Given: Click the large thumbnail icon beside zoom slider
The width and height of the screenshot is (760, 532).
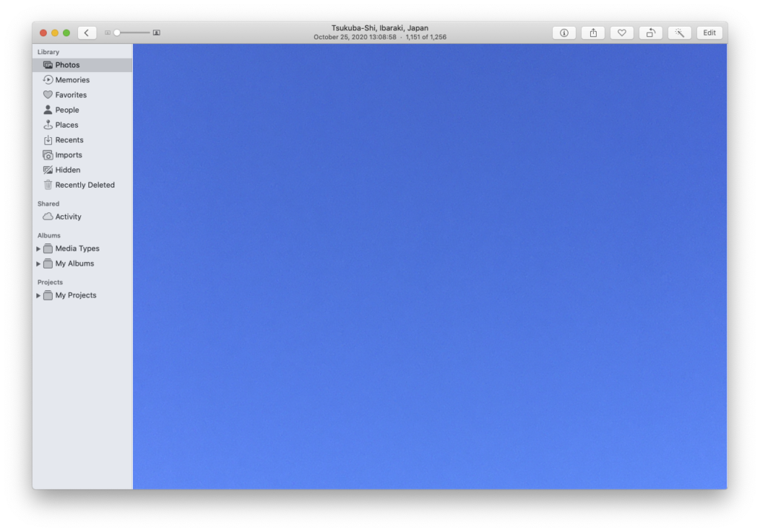Looking at the screenshot, I should pos(157,33).
